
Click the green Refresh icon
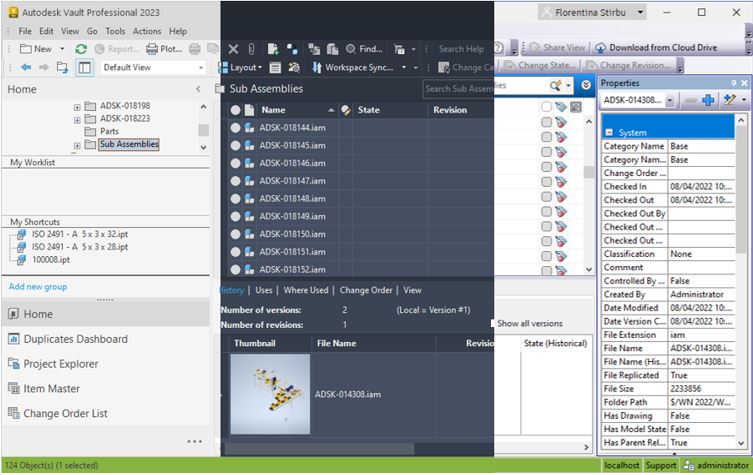(x=81, y=49)
